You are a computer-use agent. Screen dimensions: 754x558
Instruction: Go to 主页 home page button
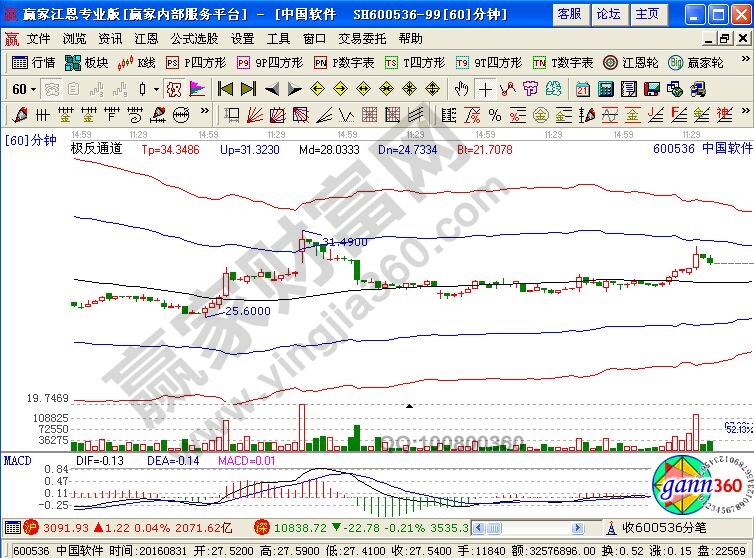[648, 13]
